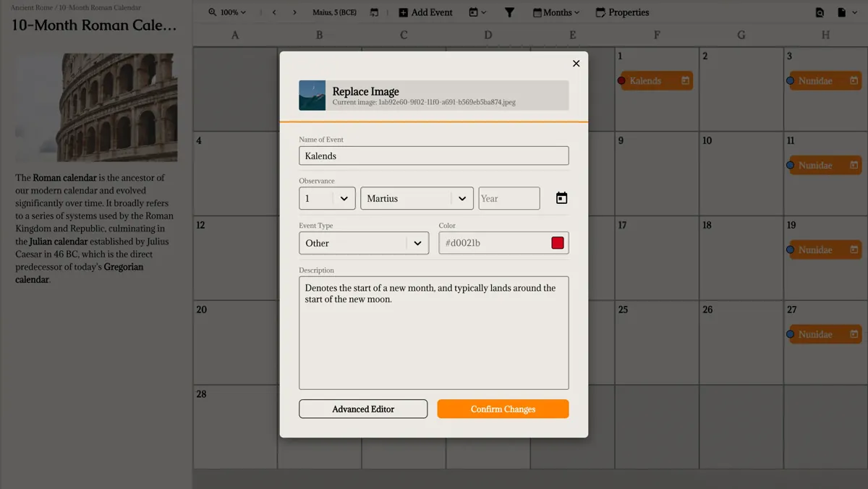Viewport: 868px width, 489px height.
Task: Open the Advanced Editor
Action: pyautogui.click(x=363, y=409)
